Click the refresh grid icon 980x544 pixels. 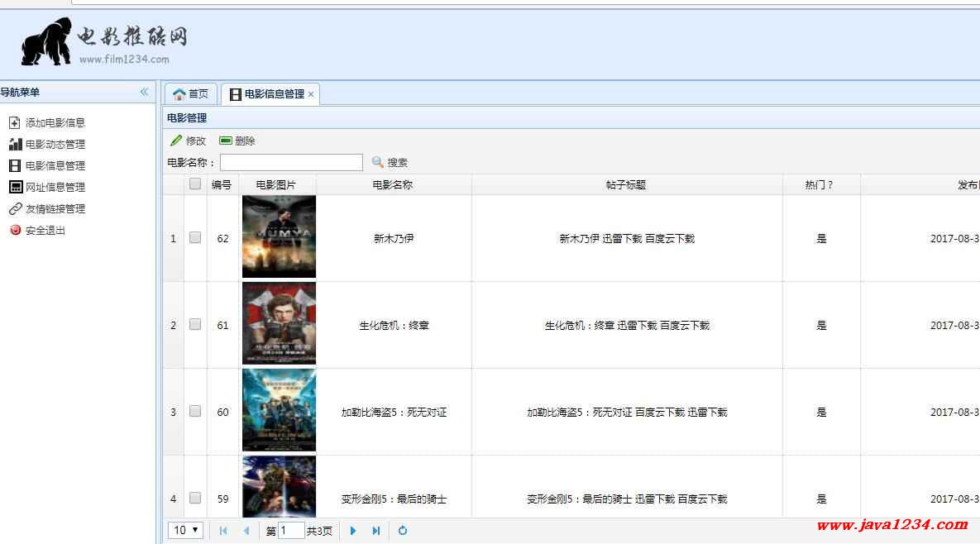tap(403, 531)
